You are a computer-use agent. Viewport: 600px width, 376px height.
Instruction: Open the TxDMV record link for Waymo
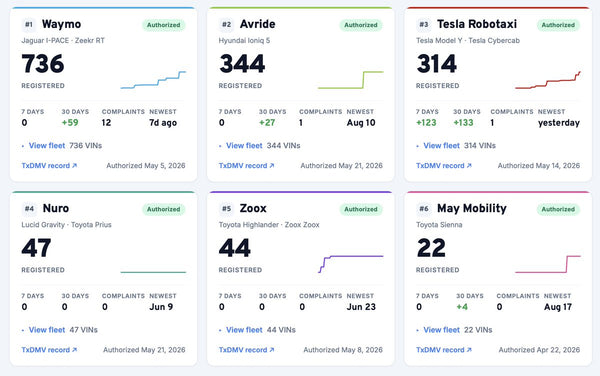coord(49,166)
